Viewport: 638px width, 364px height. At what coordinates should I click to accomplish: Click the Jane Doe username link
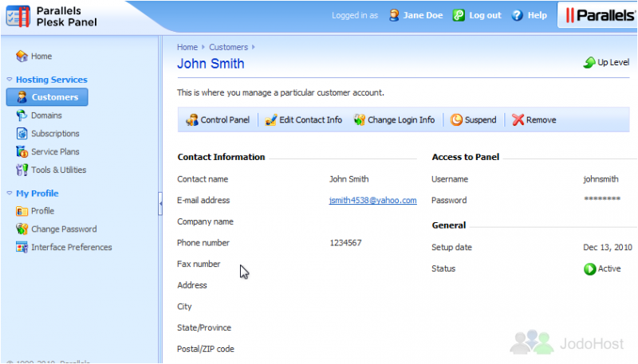point(423,15)
